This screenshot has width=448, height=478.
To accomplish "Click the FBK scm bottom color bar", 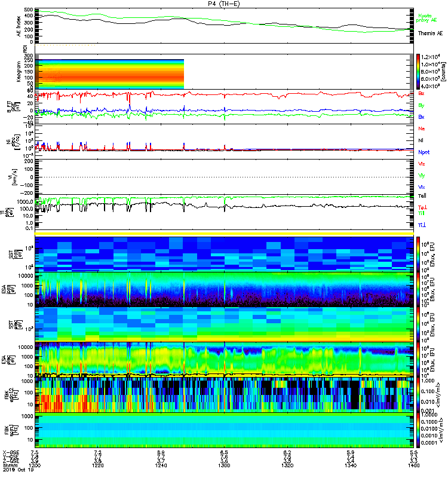I will [418, 430].
